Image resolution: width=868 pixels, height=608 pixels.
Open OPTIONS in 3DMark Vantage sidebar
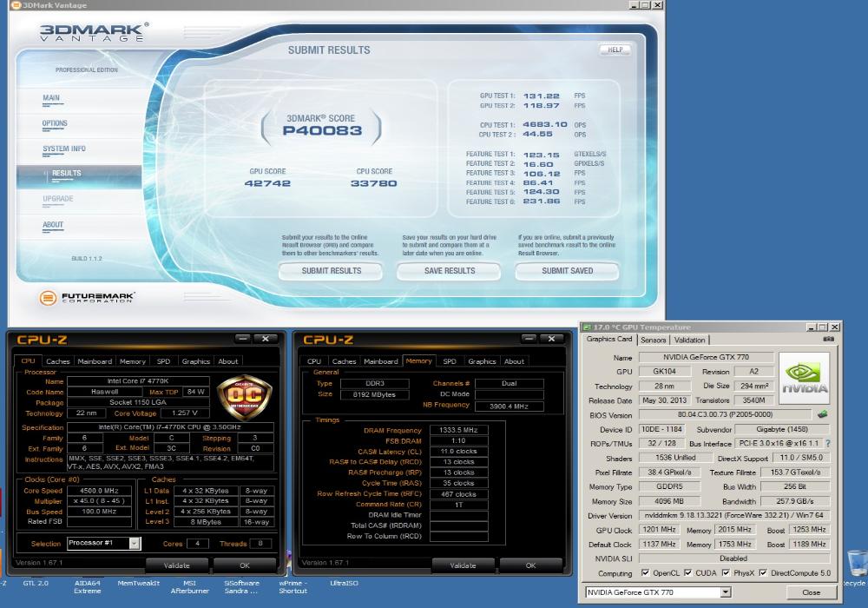(x=54, y=123)
